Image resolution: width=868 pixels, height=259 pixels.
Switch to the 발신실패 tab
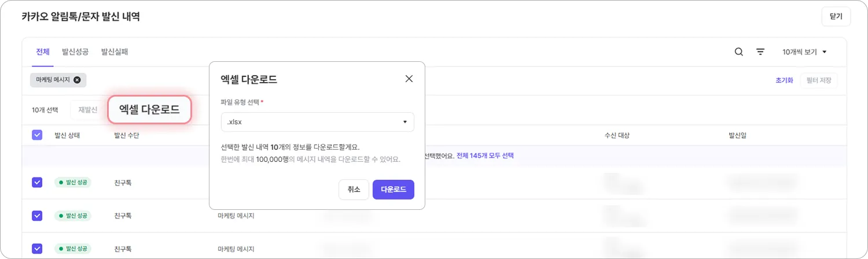click(x=115, y=52)
